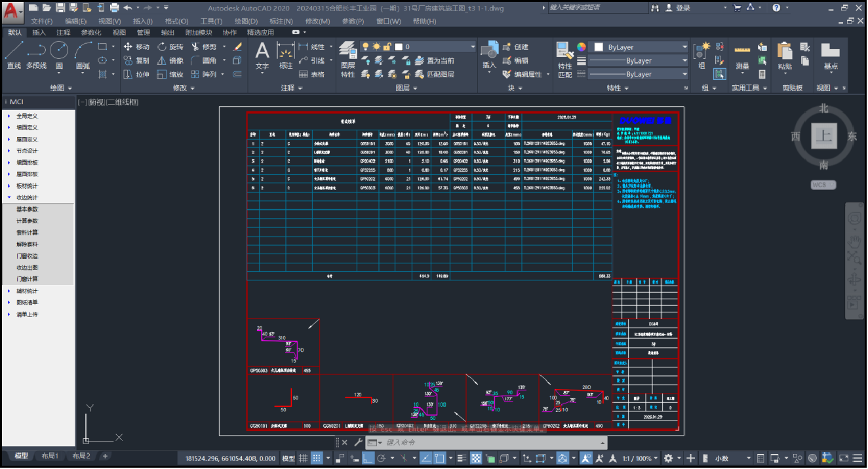Select the 直线 (Line) tool
Screen dimensions: 868x469
(x=14, y=55)
